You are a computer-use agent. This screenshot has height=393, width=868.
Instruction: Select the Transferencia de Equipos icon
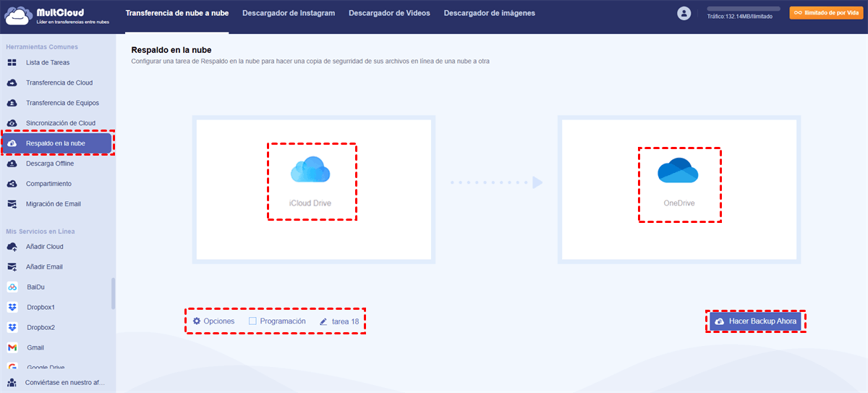pyautogui.click(x=12, y=103)
